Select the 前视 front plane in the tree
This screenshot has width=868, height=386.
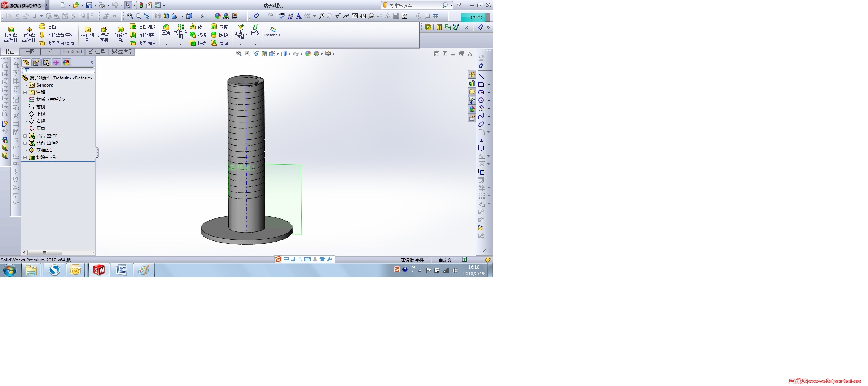click(x=37, y=107)
